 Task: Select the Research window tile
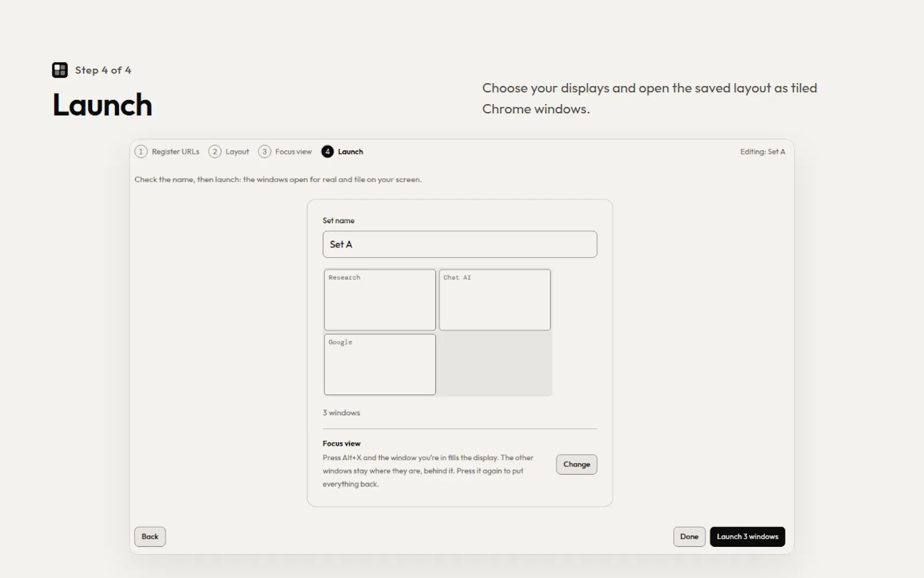[x=380, y=300]
